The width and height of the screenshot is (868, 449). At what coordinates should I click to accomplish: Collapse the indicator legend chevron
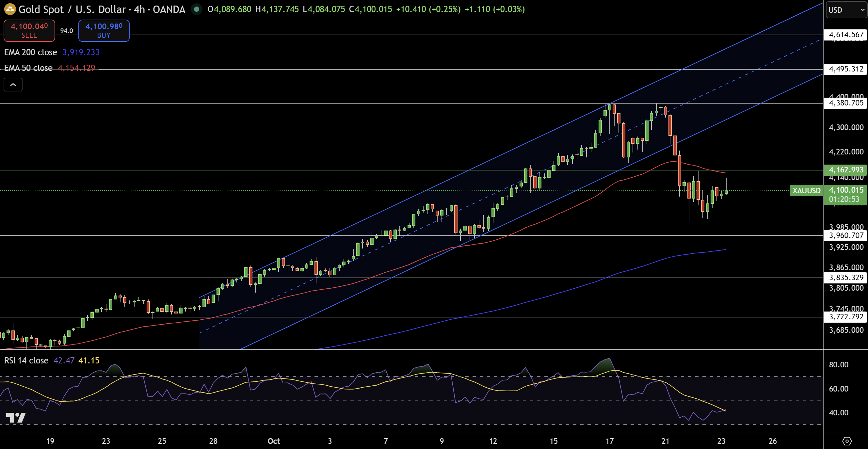[x=13, y=85]
